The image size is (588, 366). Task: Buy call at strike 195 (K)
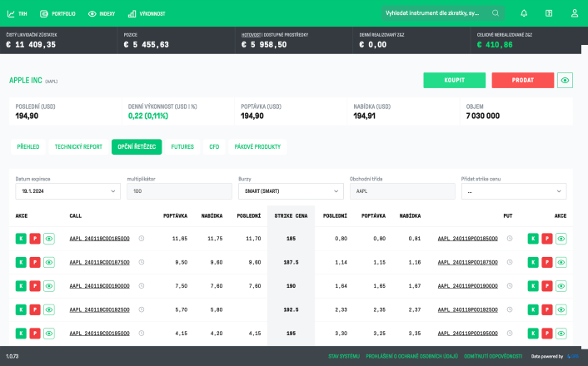tap(21, 333)
